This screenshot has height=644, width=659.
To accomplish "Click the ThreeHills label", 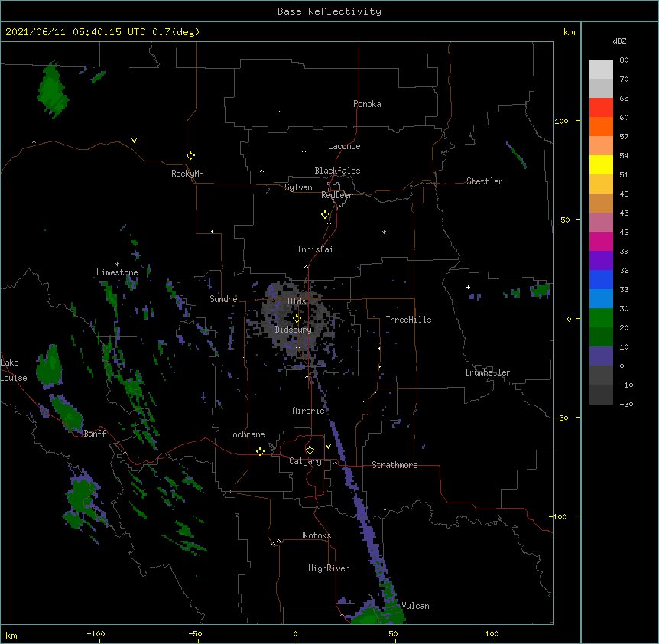I will pos(408,320).
